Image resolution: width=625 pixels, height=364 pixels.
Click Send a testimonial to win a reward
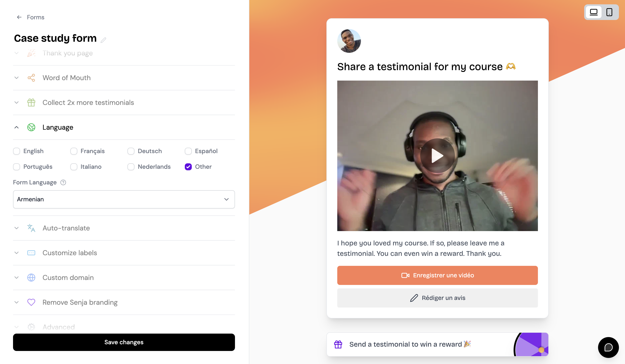coord(410,344)
